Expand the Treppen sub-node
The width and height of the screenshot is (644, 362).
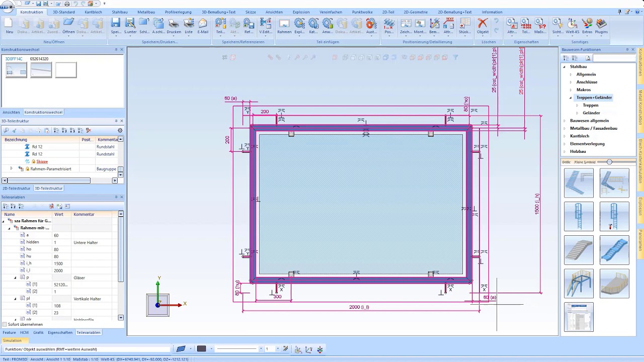(577, 106)
